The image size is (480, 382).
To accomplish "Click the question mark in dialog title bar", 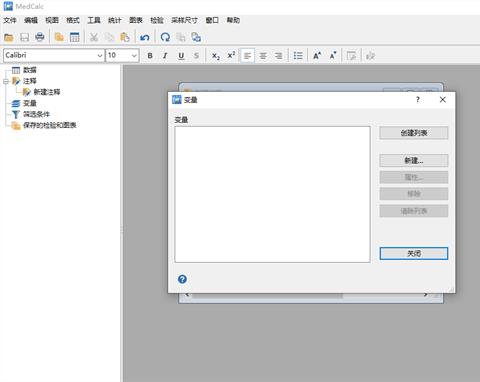I will click(x=418, y=99).
